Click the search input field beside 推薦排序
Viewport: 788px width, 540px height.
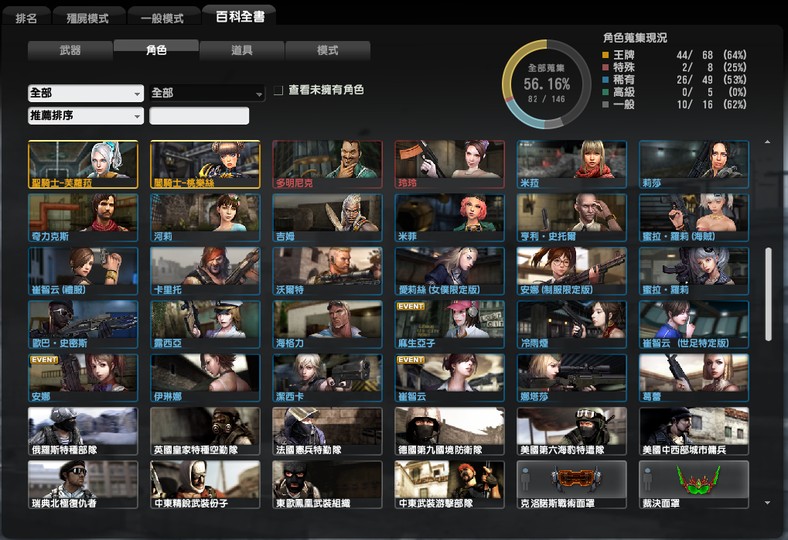(199, 116)
